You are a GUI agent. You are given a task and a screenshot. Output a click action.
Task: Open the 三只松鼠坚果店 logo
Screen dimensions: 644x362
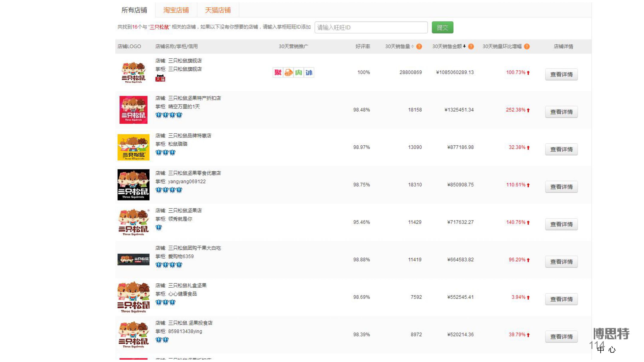[x=134, y=222]
